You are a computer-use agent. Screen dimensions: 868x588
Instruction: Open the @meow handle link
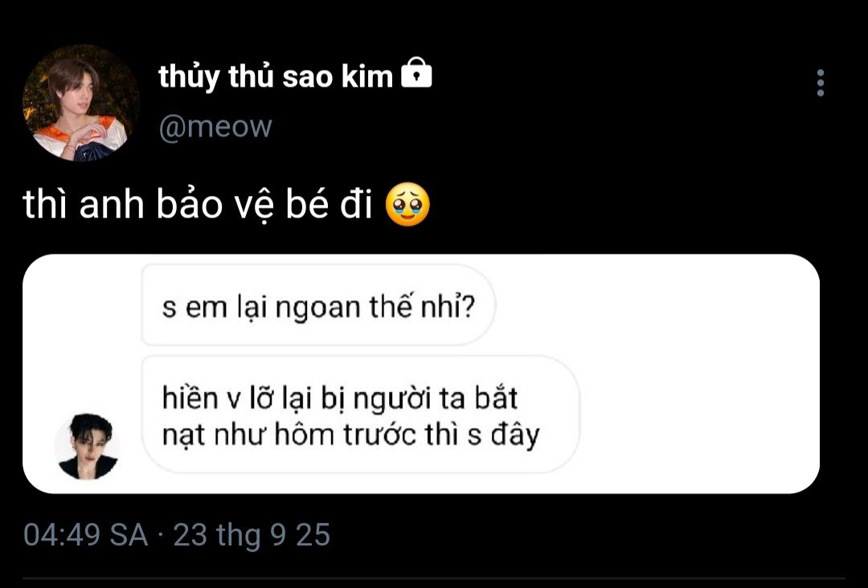click(x=215, y=126)
